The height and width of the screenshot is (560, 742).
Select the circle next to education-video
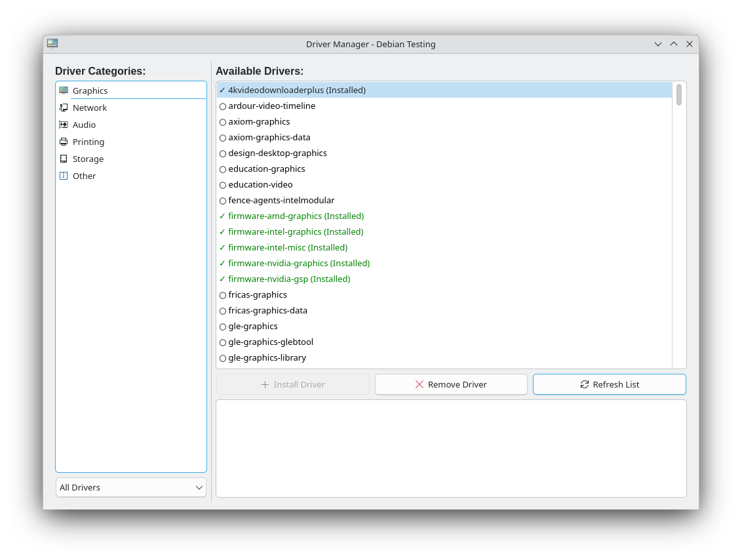point(223,185)
